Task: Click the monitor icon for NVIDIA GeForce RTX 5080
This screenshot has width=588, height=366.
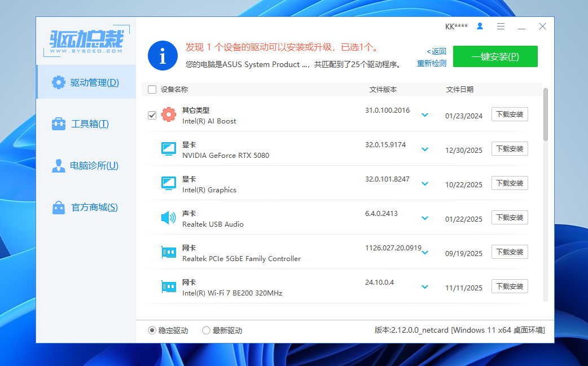Action: (169, 149)
